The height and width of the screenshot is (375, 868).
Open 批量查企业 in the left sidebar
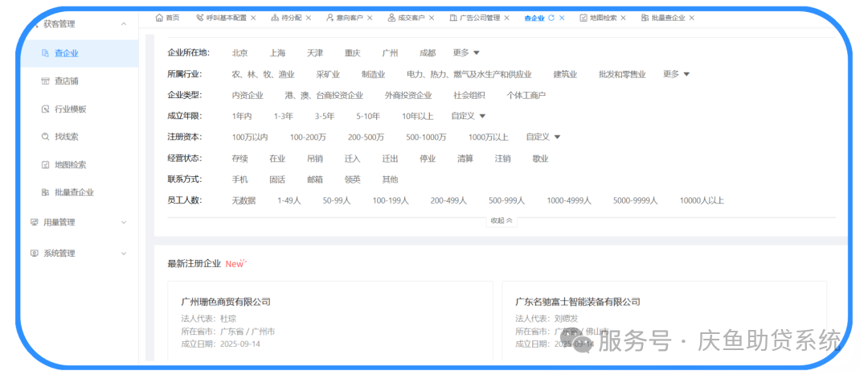[x=74, y=192]
